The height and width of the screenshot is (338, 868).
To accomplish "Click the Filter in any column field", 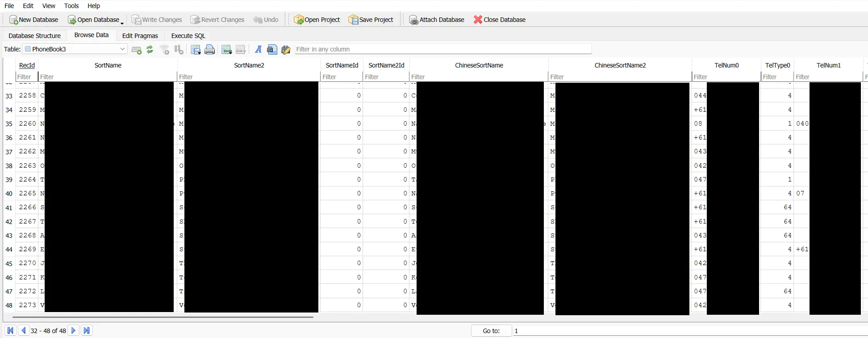I will pyautogui.click(x=442, y=49).
